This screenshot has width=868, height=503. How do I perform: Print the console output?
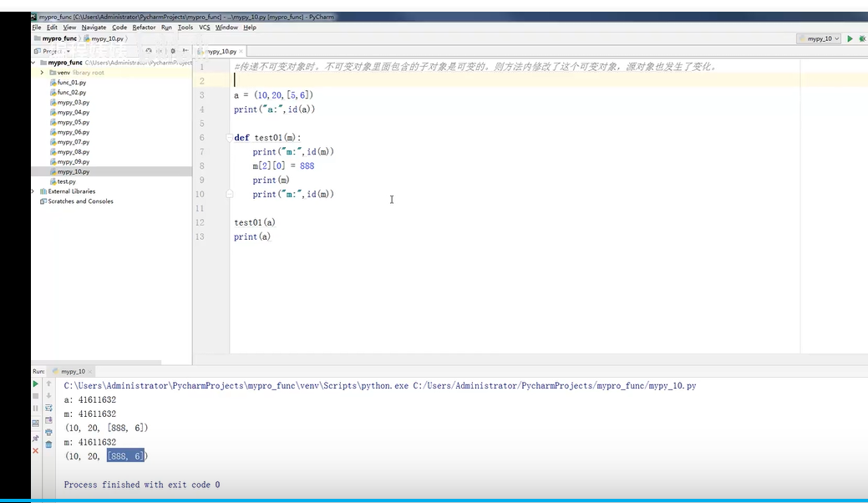[x=48, y=432]
